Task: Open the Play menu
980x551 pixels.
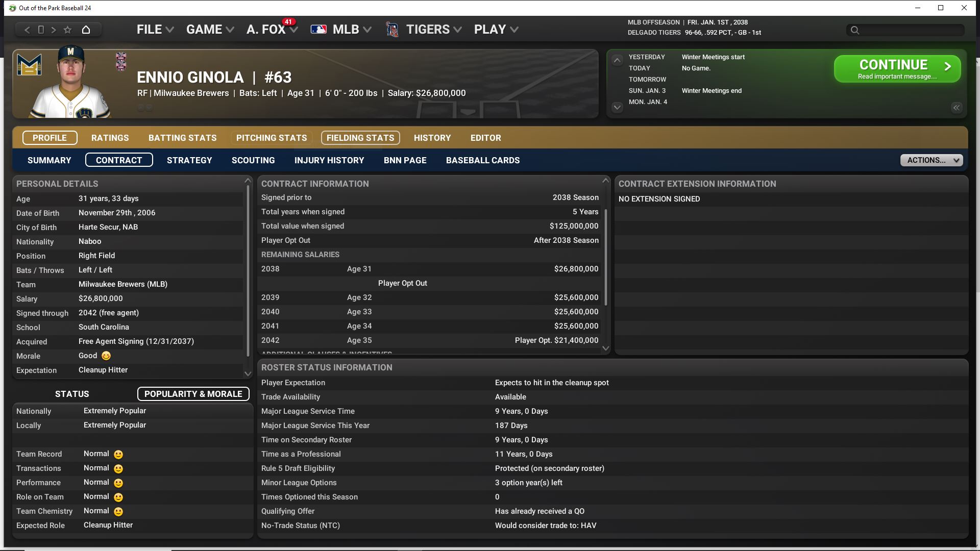Action: (x=496, y=30)
